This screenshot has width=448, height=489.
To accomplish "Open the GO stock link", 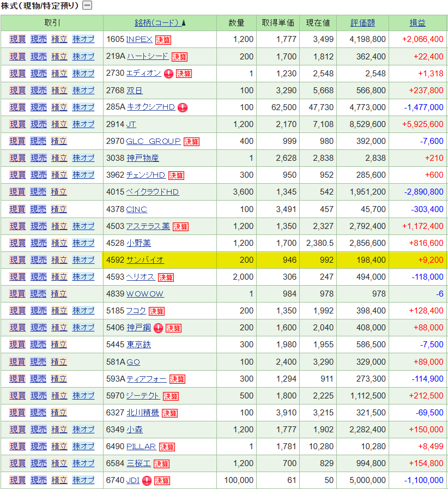I will (x=133, y=362).
